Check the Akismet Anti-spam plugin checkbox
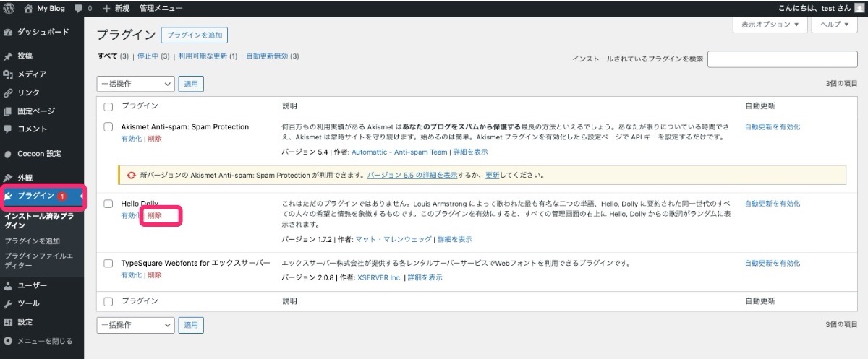 pos(109,127)
